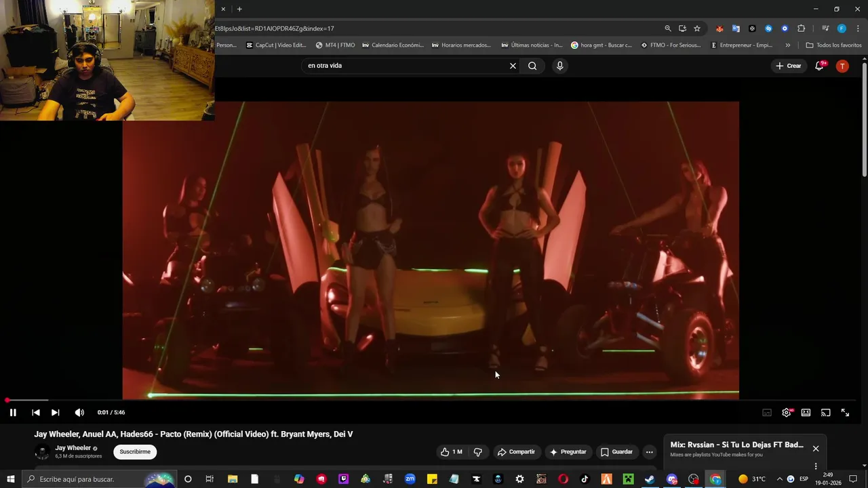Open a new browser tab with plus

click(x=239, y=9)
